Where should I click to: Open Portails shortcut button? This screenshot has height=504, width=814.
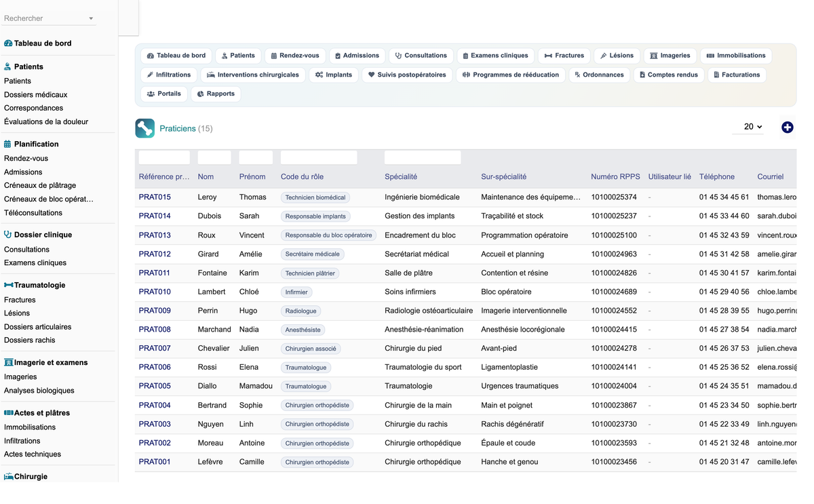[164, 94]
